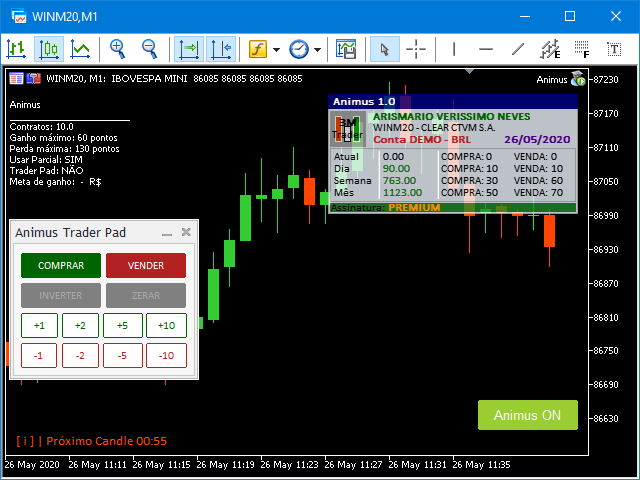Click the Trader Pad: NÃO line
Viewport: 640px width, 480px height.
(47, 171)
